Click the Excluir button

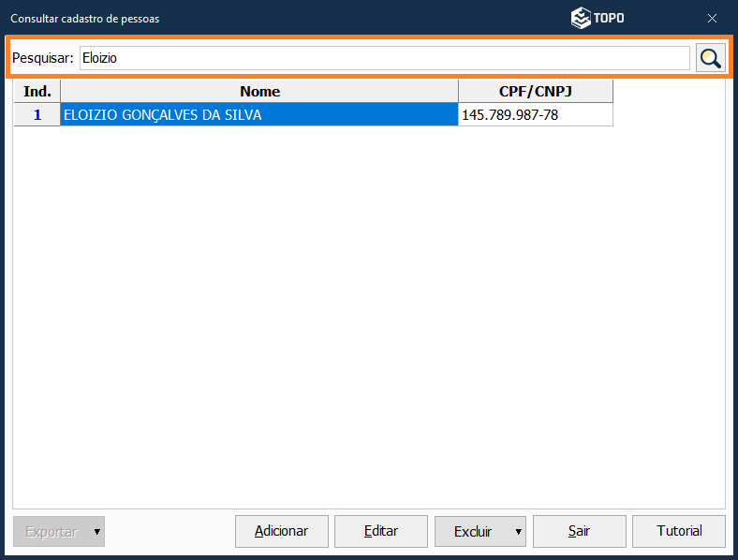coord(473,531)
